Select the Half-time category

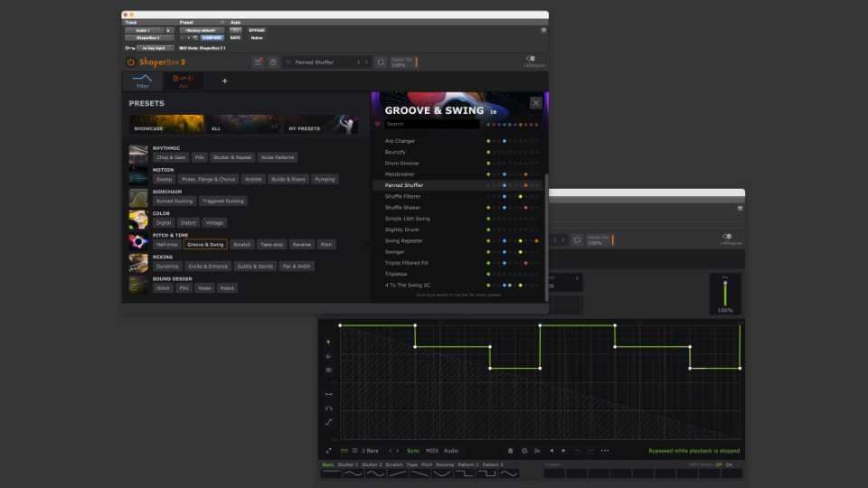pyautogui.click(x=166, y=245)
